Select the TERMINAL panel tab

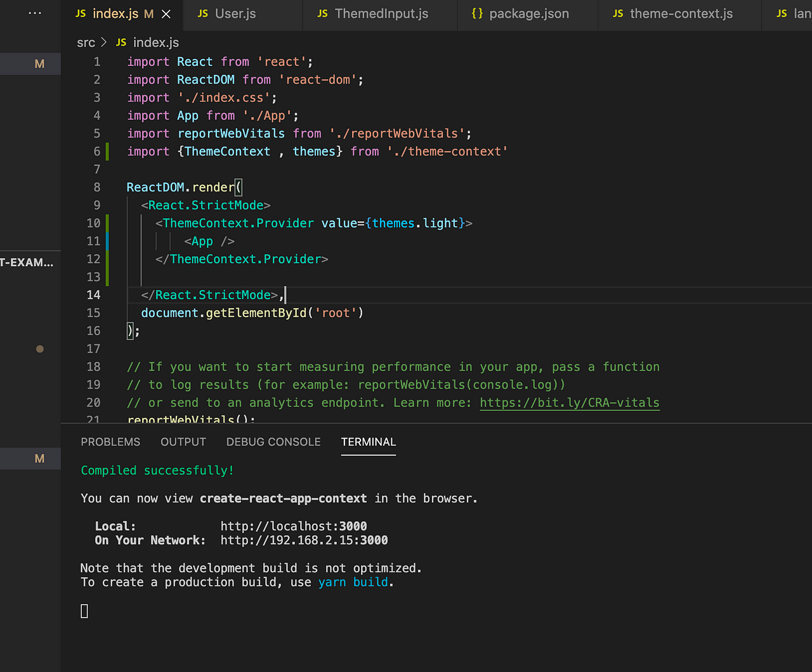(x=369, y=442)
